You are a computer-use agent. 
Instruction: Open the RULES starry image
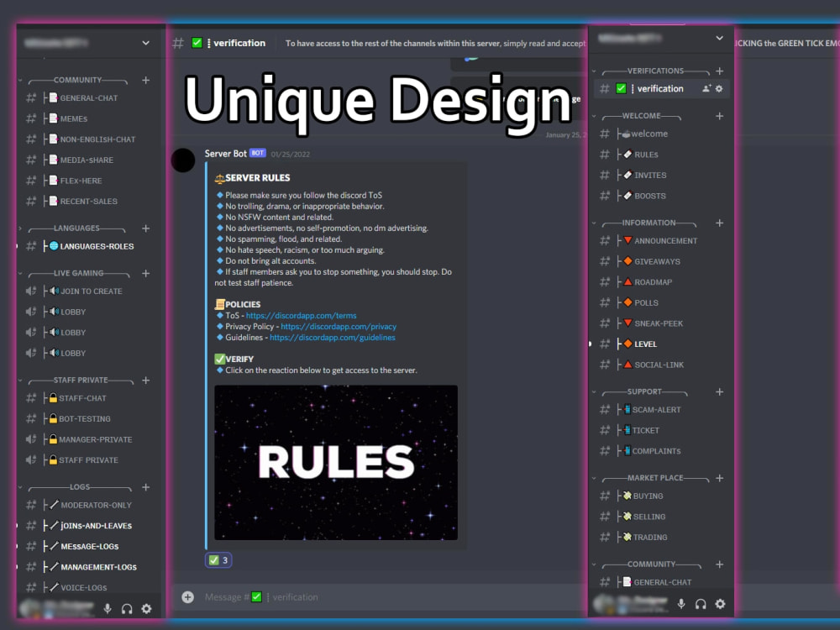336,462
